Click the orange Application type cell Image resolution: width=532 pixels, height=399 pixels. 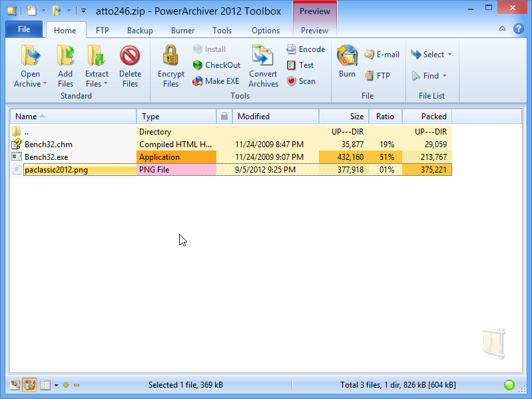(176, 157)
